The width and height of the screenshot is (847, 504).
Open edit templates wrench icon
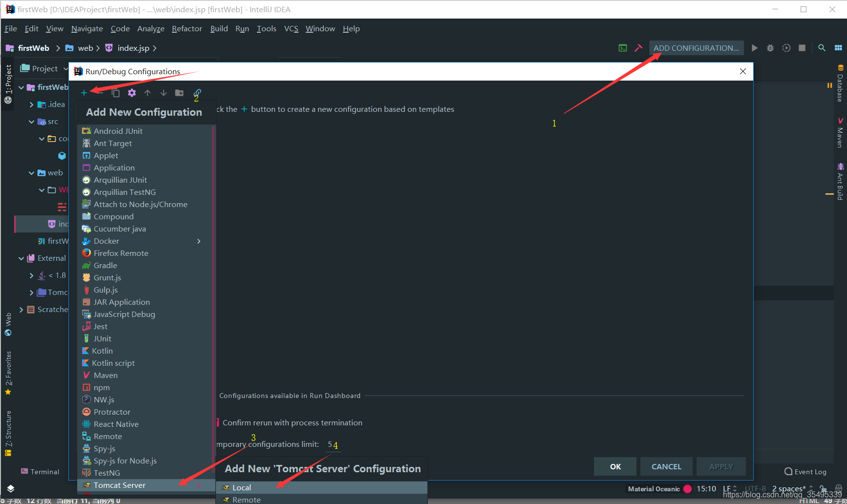pyautogui.click(x=132, y=93)
